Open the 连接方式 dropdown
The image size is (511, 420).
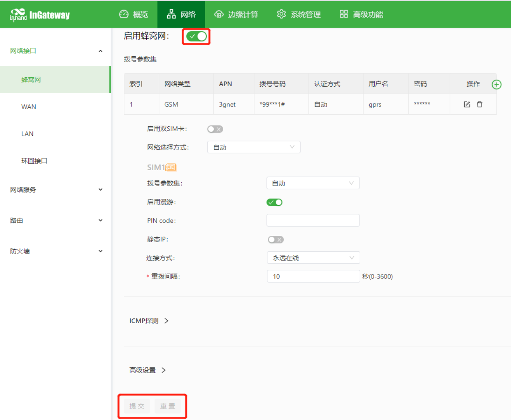pos(313,258)
